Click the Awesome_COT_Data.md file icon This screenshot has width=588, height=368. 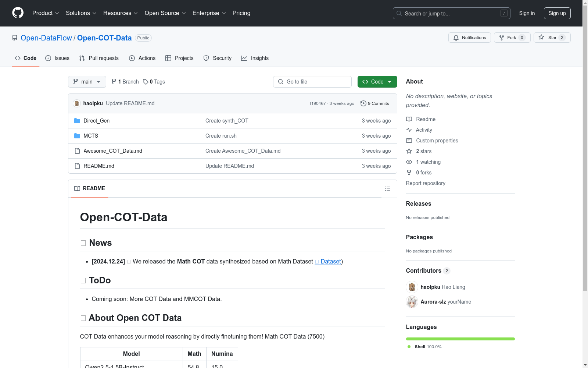coord(77,151)
